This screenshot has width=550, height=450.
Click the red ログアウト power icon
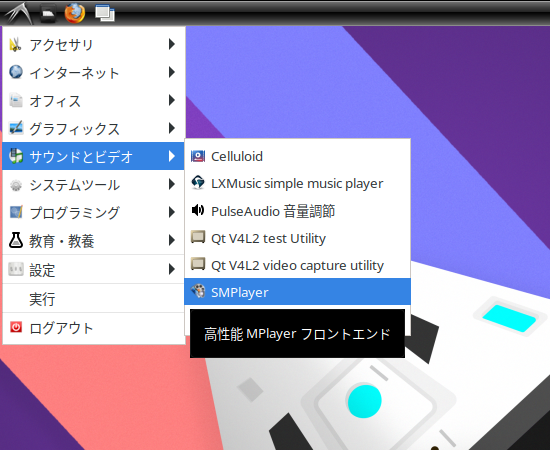pos(16,328)
